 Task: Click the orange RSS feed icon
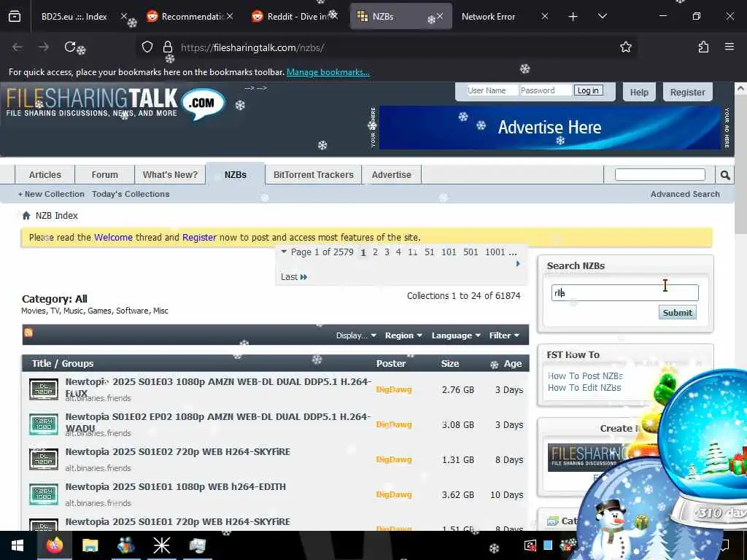point(28,332)
